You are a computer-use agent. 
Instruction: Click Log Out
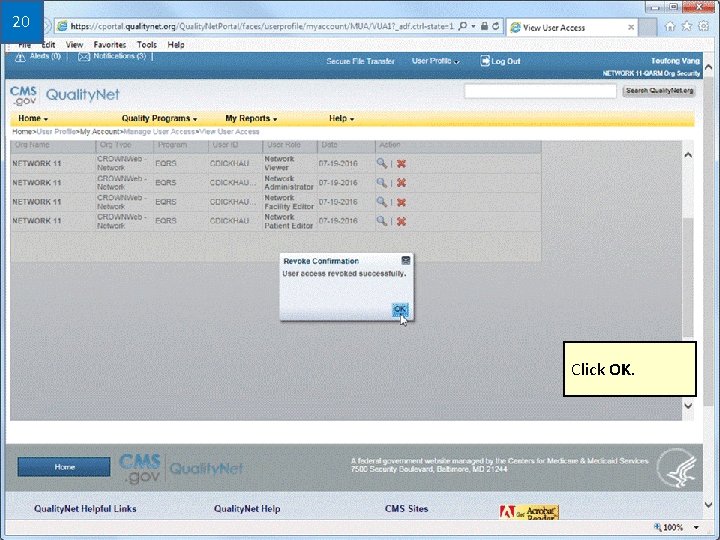click(500, 61)
